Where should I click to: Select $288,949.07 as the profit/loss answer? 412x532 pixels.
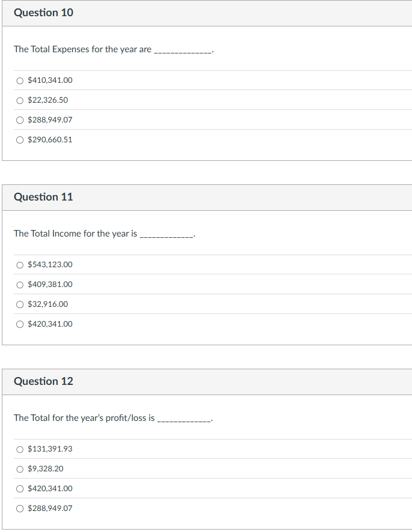pyautogui.click(x=19, y=508)
